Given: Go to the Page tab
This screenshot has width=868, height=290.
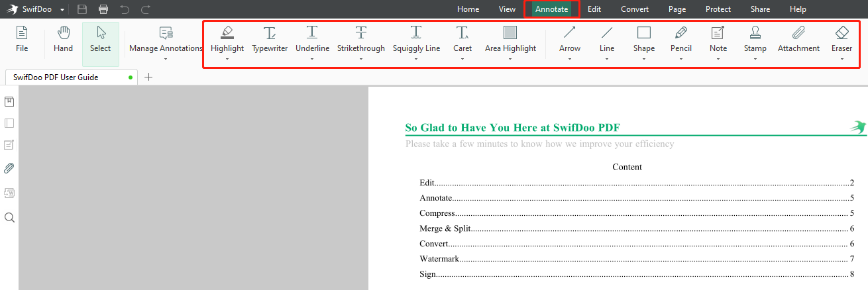Looking at the screenshot, I should coord(677,9).
